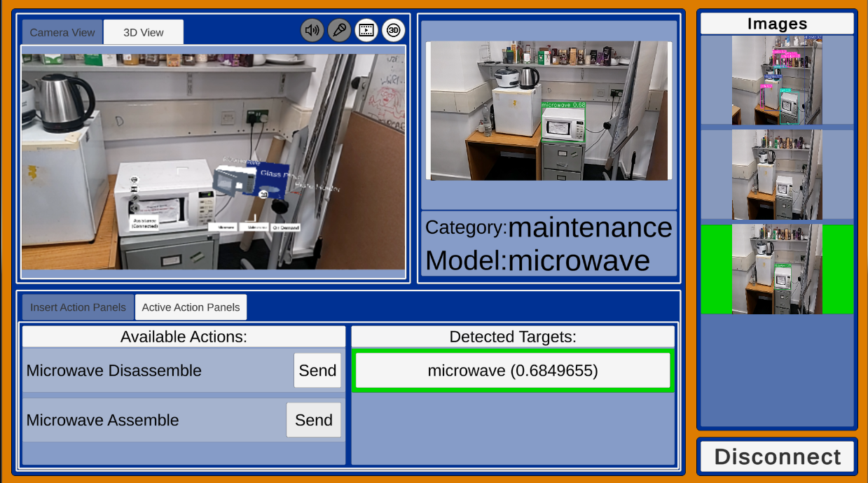This screenshot has width=868, height=483.
Task: Click the Microwave Disassemble label
Action: click(113, 370)
